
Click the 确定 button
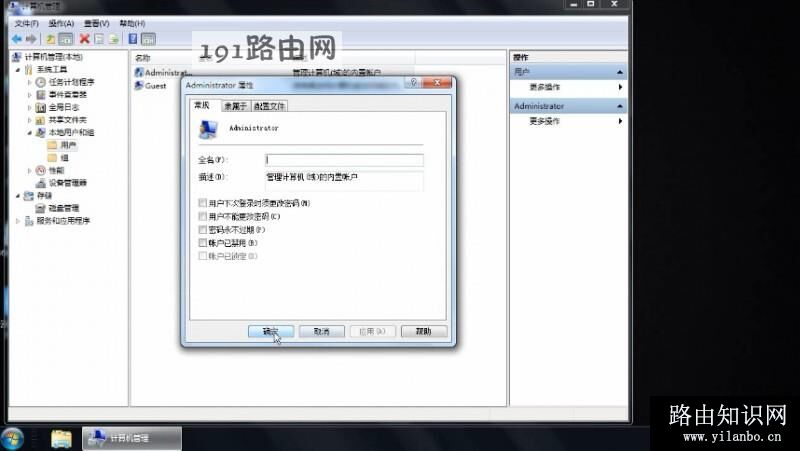click(x=271, y=332)
